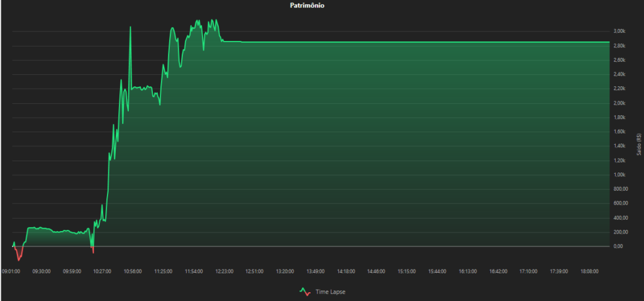Viewport: 644px width, 301px height.
Task: Click the 09:30:00 time label
Action: (42, 271)
